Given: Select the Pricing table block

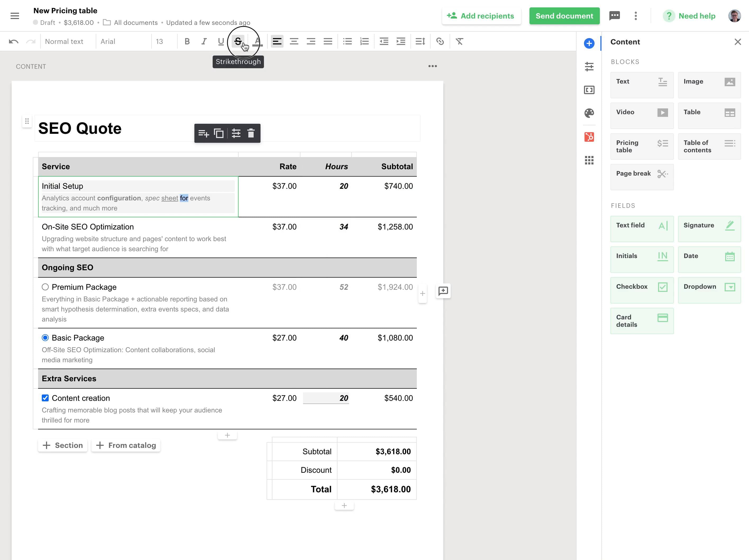Looking at the screenshot, I should (x=642, y=146).
